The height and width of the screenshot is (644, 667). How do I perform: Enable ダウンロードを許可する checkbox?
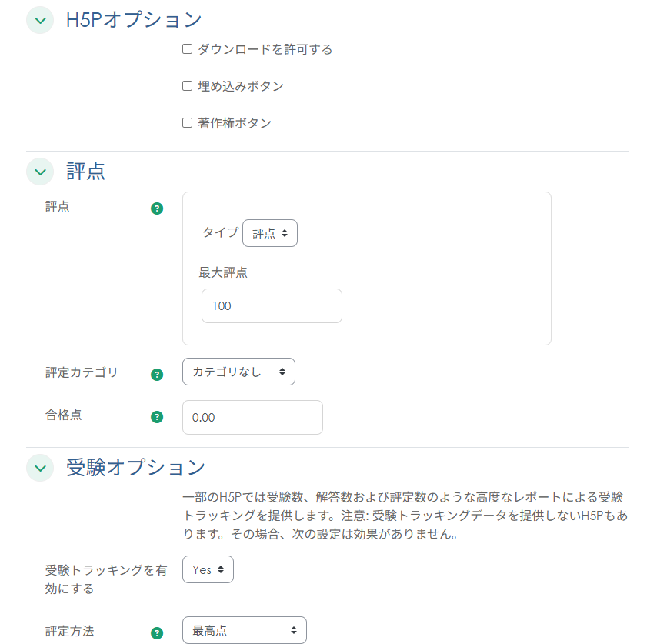coord(187,49)
